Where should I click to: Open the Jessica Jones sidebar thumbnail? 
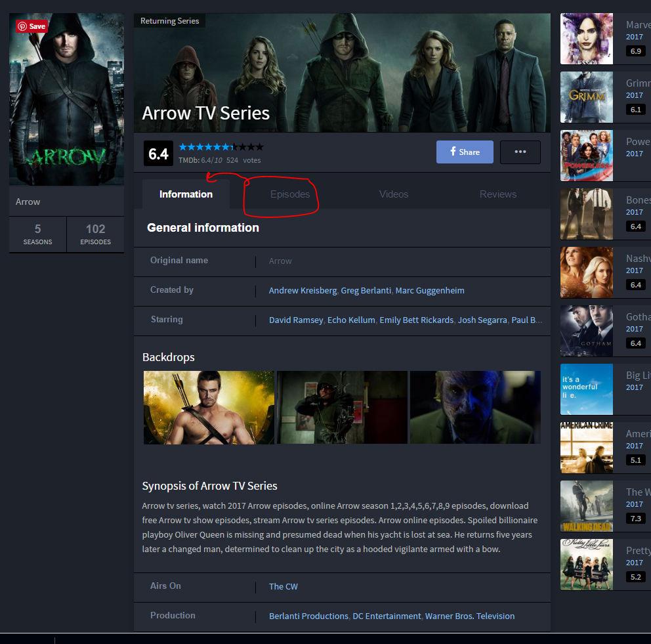(x=586, y=39)
